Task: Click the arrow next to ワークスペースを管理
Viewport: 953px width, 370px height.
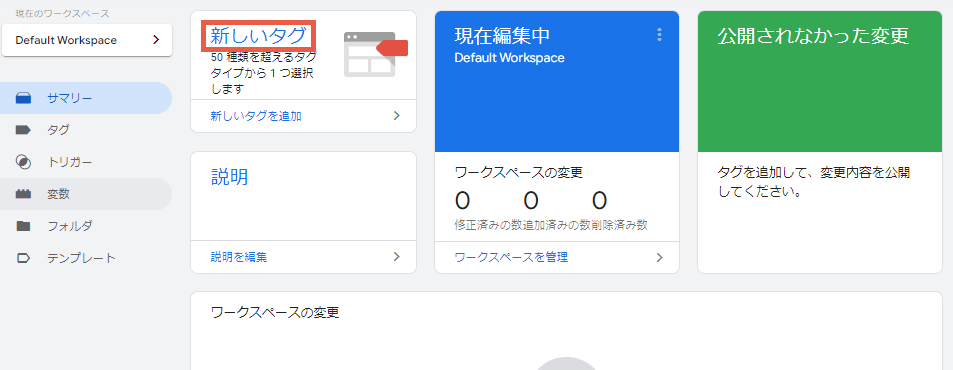Action: 659,257
